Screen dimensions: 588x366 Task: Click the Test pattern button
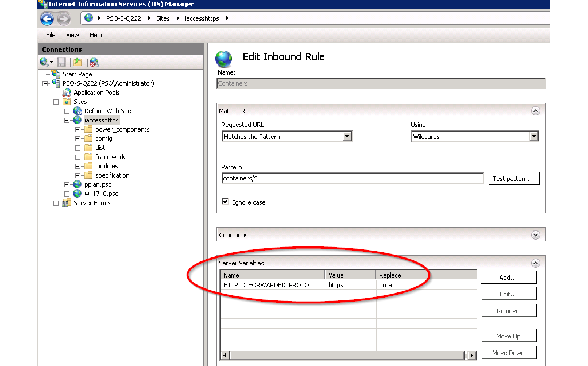(x=513, y=179)
